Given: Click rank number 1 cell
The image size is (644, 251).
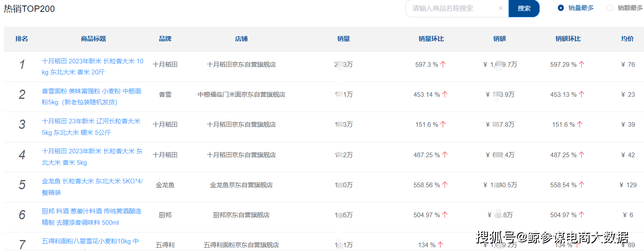Looking at the screenshot, I should (22, 65).
